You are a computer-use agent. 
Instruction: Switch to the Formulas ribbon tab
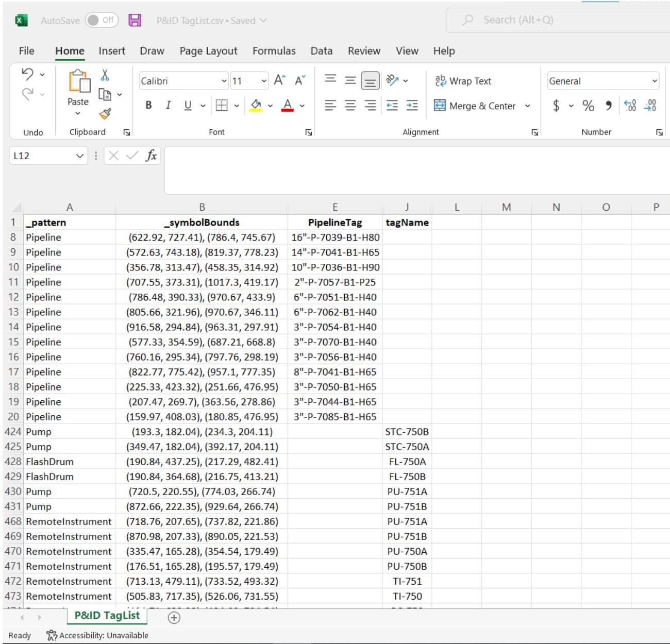[274, 50]
